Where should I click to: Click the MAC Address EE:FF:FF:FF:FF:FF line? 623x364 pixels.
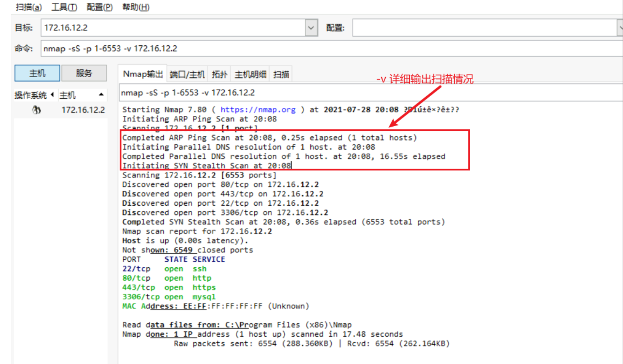tap(216, 306)
